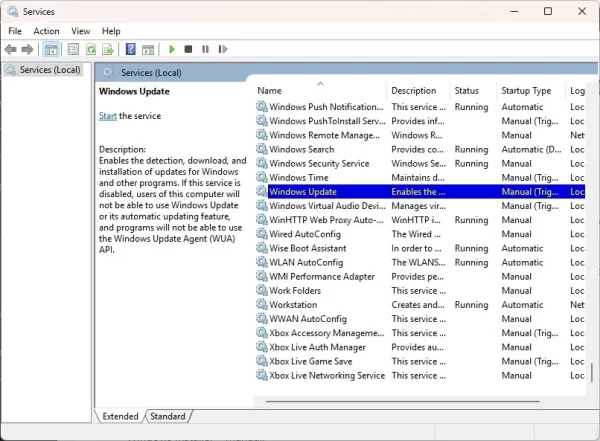Open the Action menu
Image resolution: width=600 pixels, height=441 pixels.
[x=46, y=31]
